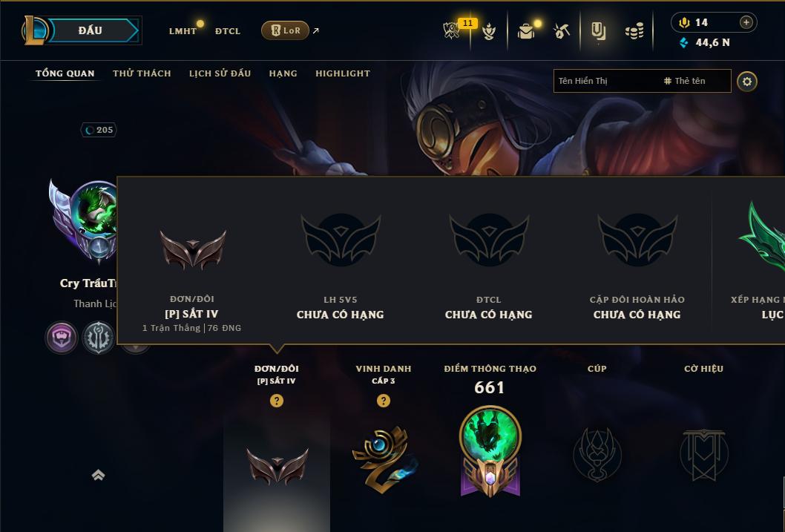Switch to ĐTCL game mode
Image resolution: width=785 pixels, height=532 pixels.
pyautogui.click(x=228, y=31)
